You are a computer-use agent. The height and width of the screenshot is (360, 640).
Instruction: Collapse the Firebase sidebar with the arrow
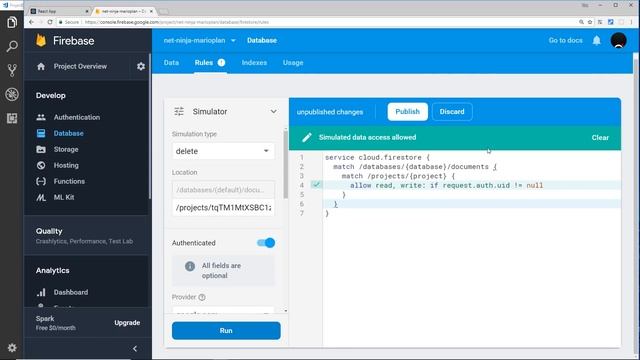click(x=135, y=349)
